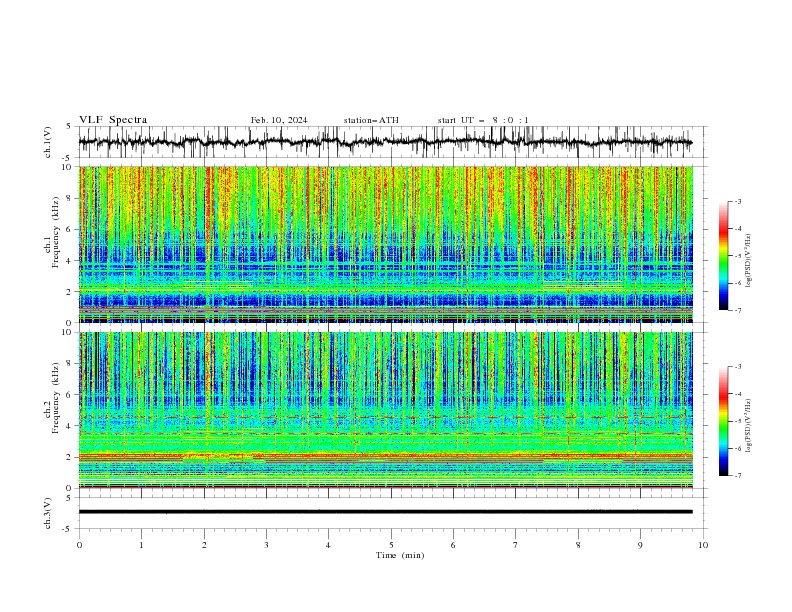Click the time axis tick label "3"
Image resolution: width=792 pixels, height=612 pixels.
tap(266, 545)
